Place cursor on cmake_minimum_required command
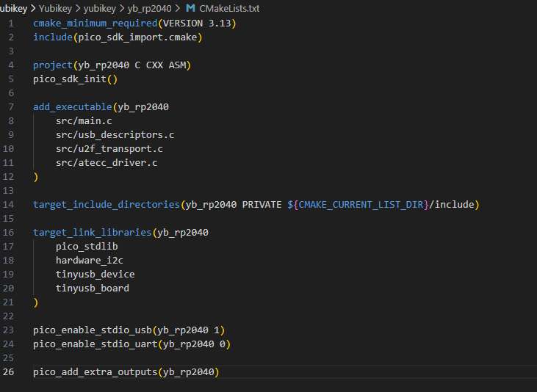 point(88,23)
